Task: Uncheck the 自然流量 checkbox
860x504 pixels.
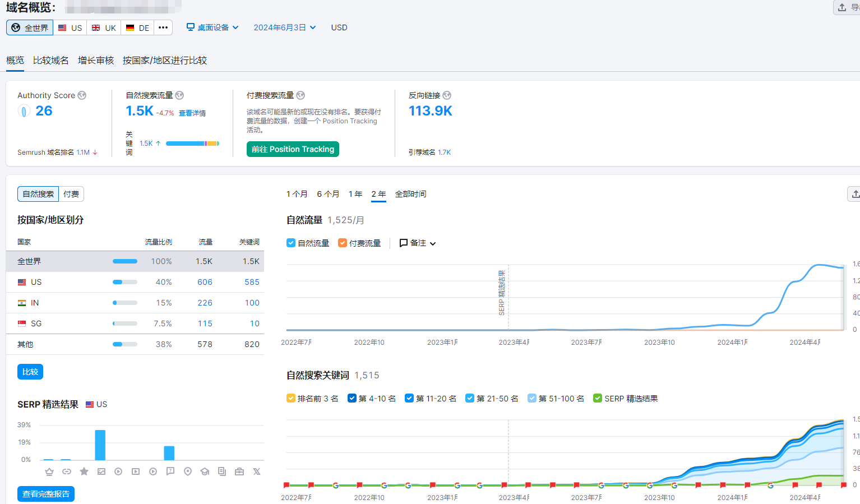Action: pos(291,243)
